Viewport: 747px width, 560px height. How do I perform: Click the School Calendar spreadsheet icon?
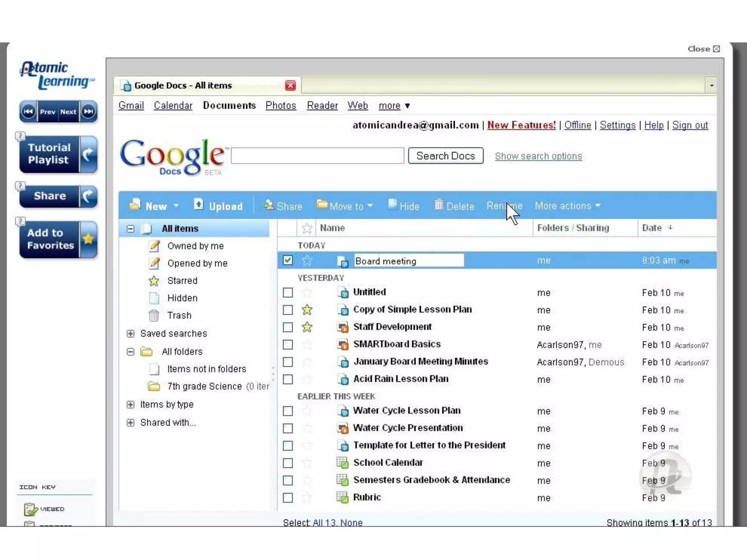[342, 463]
